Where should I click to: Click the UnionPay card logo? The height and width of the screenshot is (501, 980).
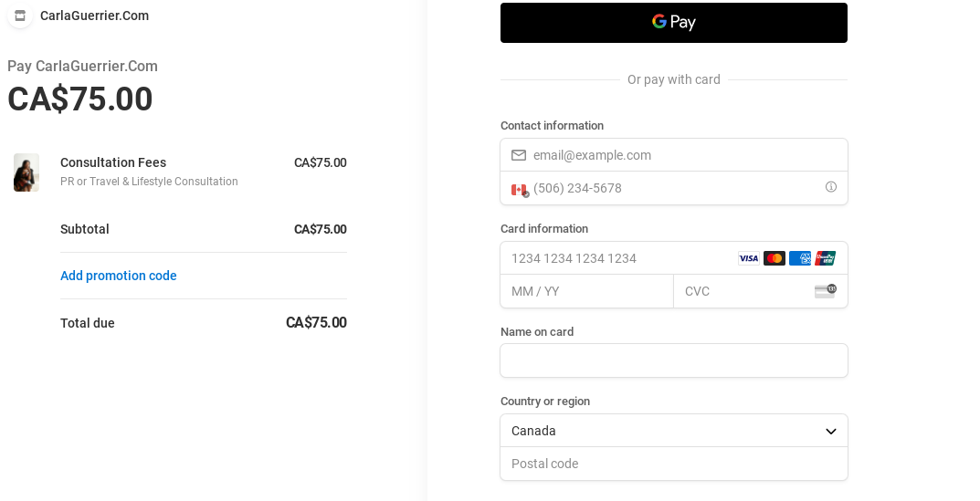pos(826,258)
